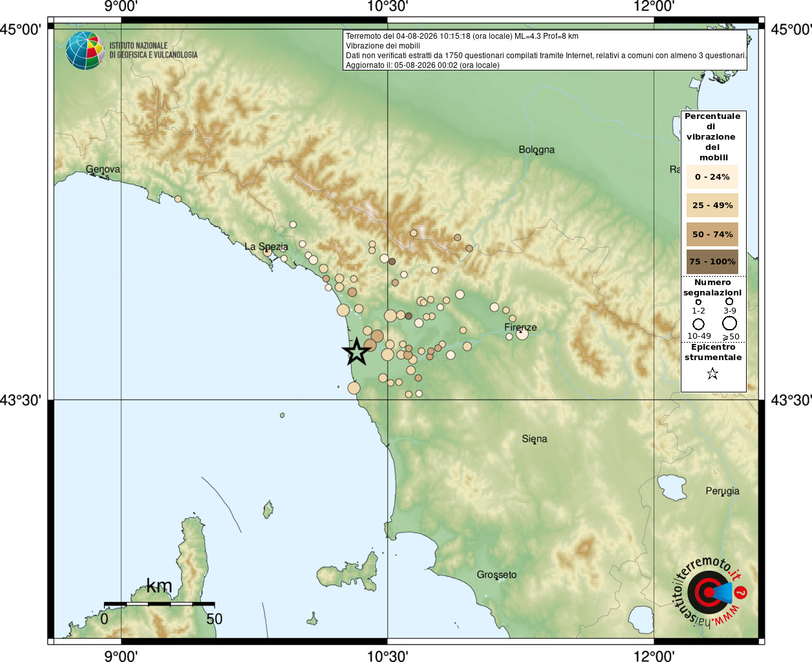Screen dimensions: 812x662
Task: Click 'Terremoto del 04-08-2026' header line
Action: 462,36
